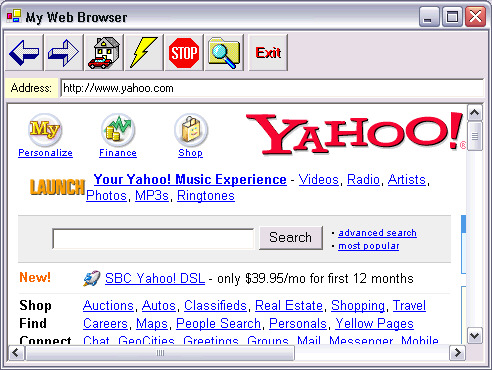This screenshot has width=492, height=370.
Task: Open the Travel link
Action: click(x=409, y=305)
